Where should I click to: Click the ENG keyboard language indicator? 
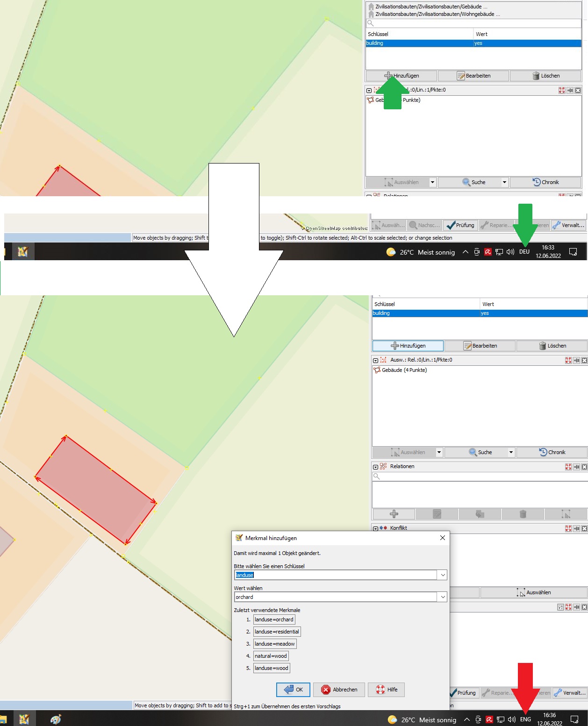point(525,719)
